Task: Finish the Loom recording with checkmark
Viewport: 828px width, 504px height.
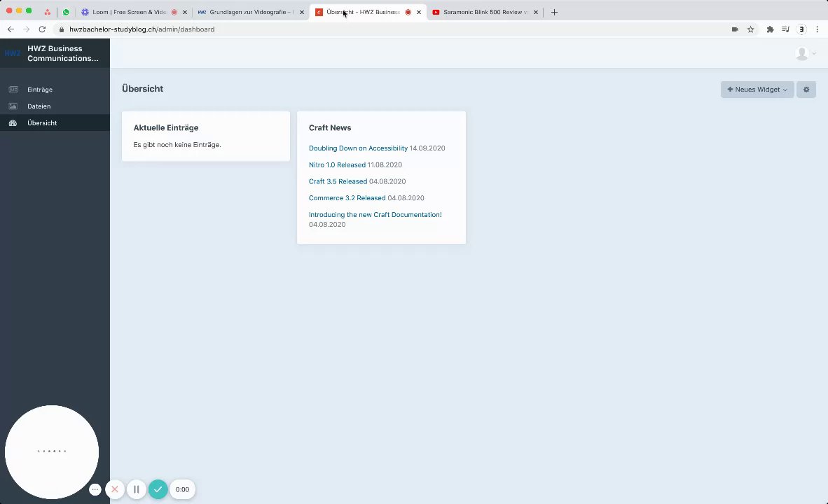Action: pyautogui.click(x=158, y=490)
